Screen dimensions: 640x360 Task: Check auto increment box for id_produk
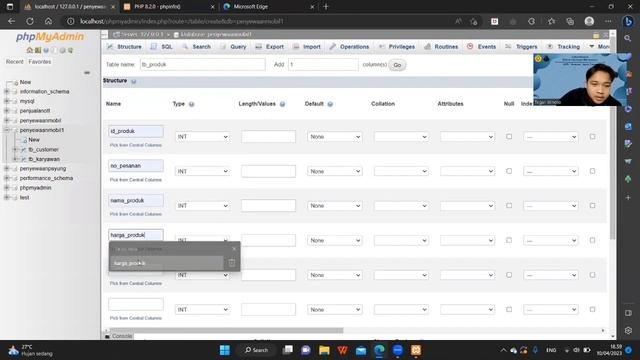pos(592,136)
